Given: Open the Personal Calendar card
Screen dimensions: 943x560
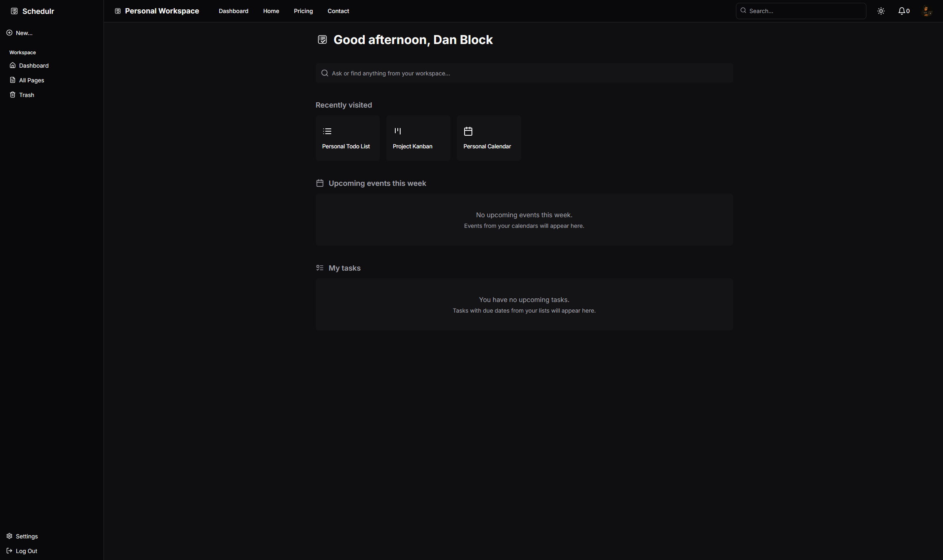Looking at the screenshot, I should (489, 138).
